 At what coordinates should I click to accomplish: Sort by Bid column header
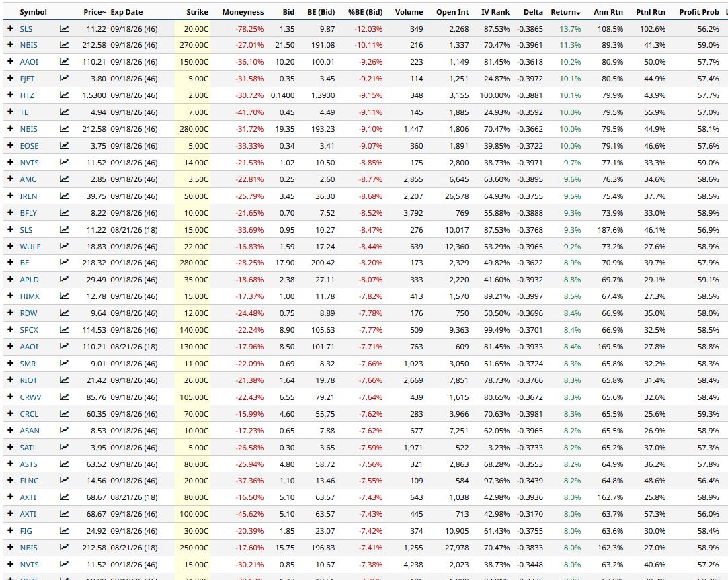(289, 12)
